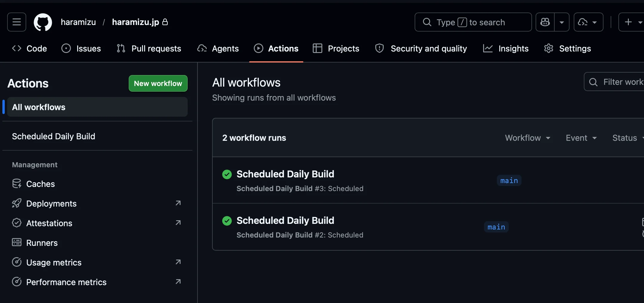The width and height of the screenshot is (644, 303).
Task: Go to GitHub home via Octocat logo
Action: (x=43, y=22)
